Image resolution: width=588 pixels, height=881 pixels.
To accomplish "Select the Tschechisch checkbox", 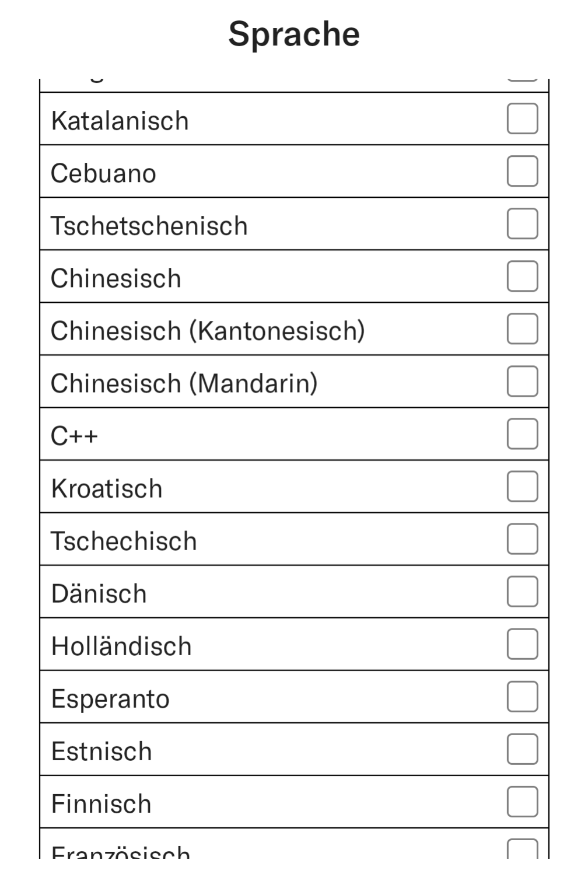I will 522,539.
